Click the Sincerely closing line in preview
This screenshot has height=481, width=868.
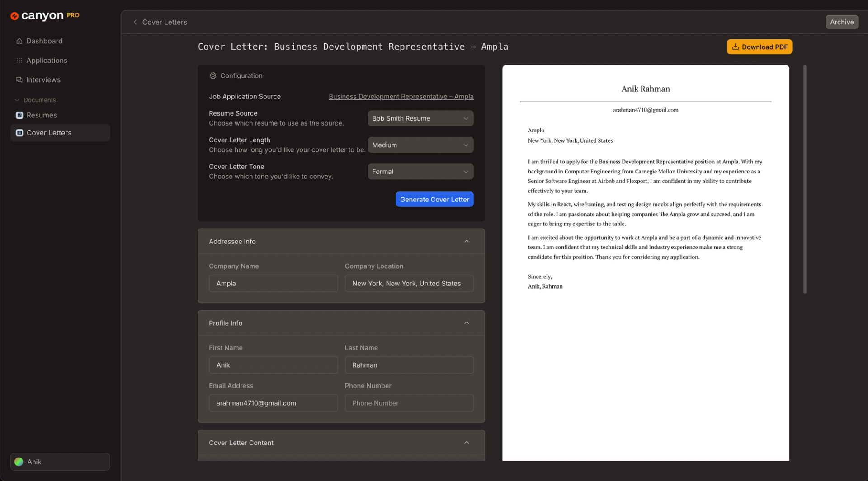[x=540, y=277]
